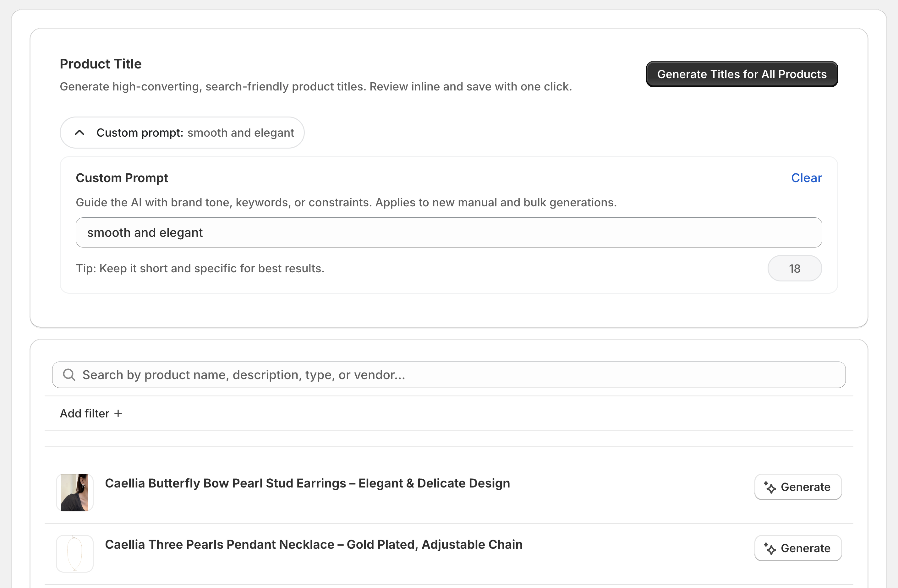Image resolution: width=898 pixels, height=588 pixels.
Task: Click the Product Title heading
Action: (x=101, y=64)
